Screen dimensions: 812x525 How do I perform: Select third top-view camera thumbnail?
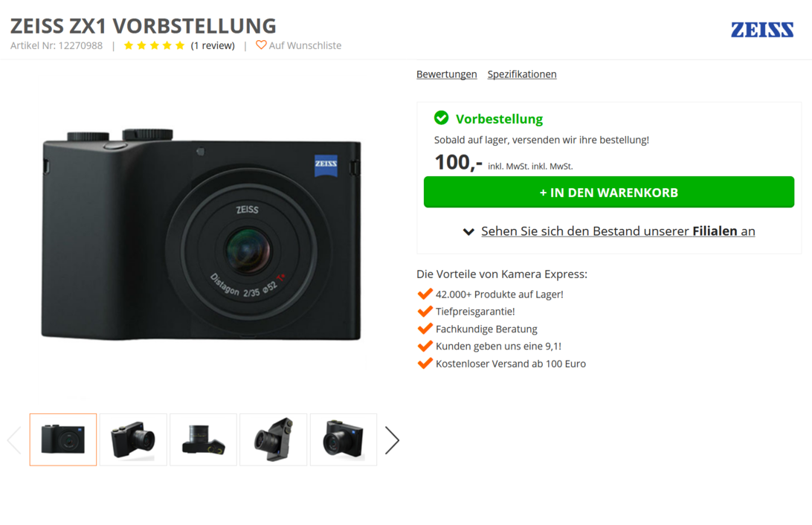204,439
